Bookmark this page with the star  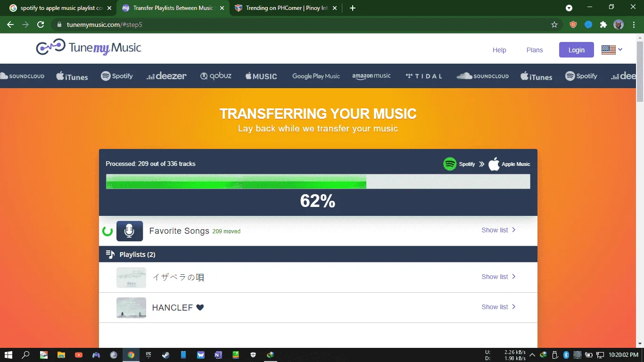[x=554, y=25]
